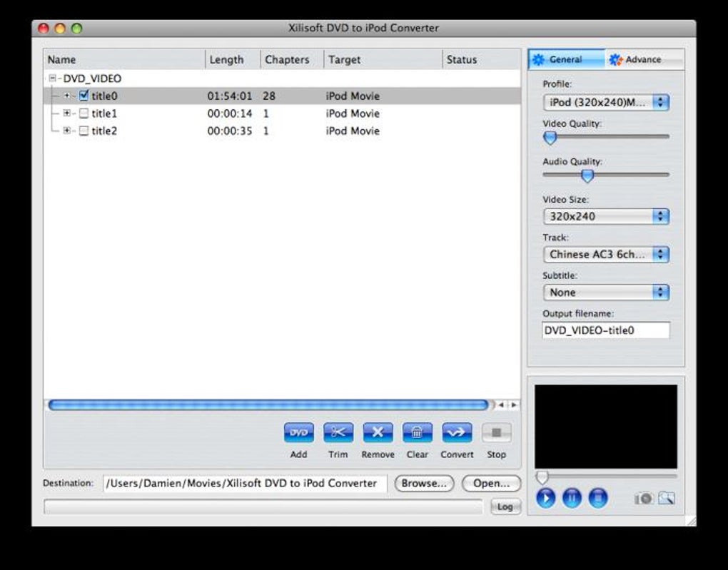Sort by the Length column header
The image size is (728, 570).
[x=233, y=59]
